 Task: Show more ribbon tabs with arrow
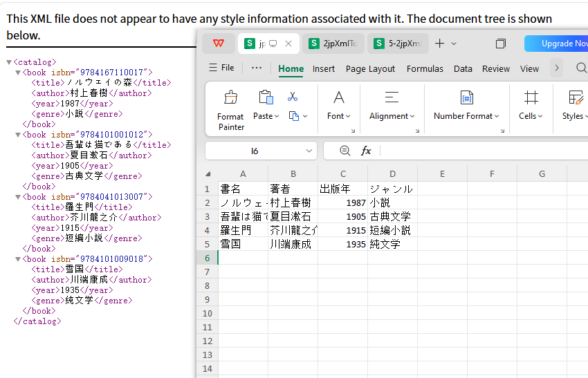coord(556,68)
